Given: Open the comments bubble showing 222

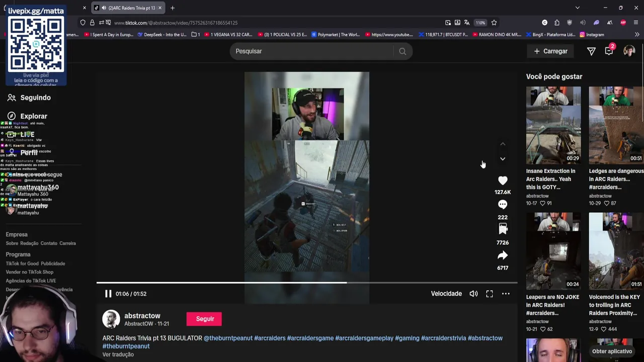Looking at the screenshot, I should (503, 205).
